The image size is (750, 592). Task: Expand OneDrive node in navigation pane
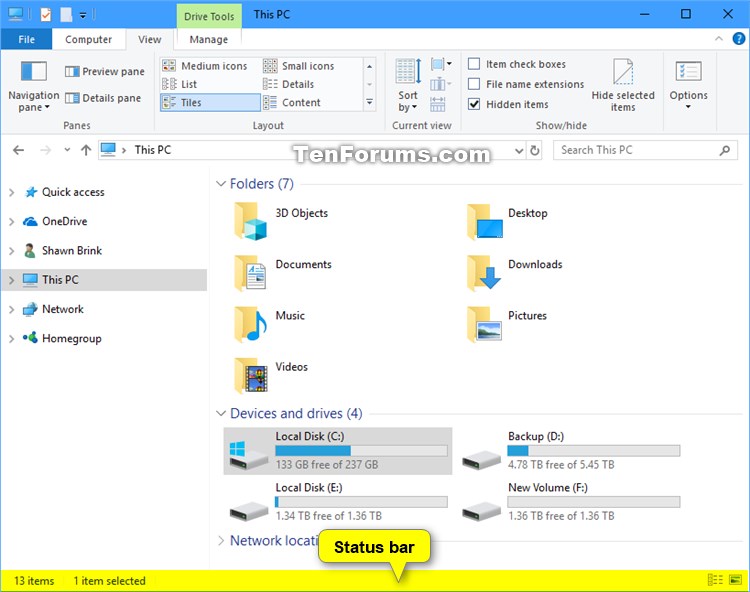click(11, 221)
